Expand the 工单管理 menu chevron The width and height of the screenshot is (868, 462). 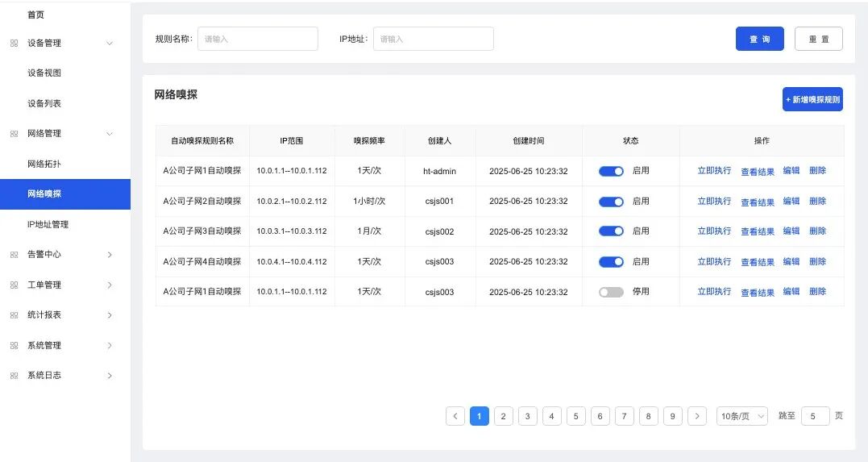coord(110,285)
